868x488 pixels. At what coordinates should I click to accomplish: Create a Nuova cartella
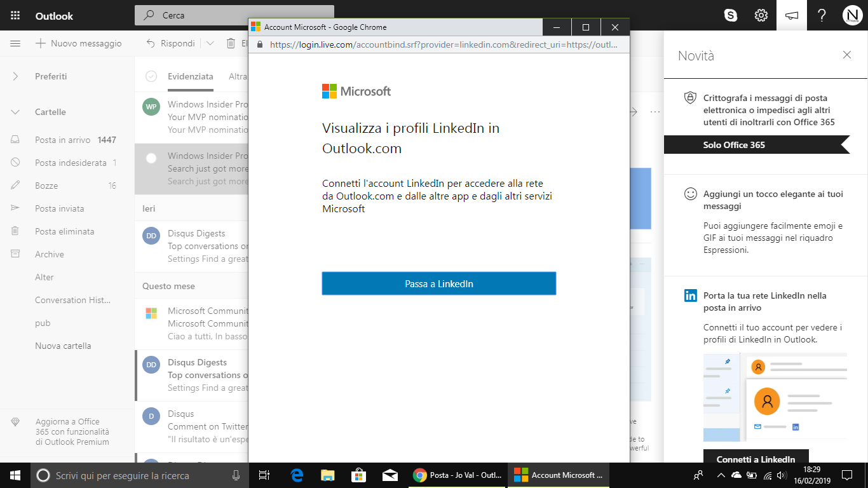pyautogui.click(x=63, y=346)
